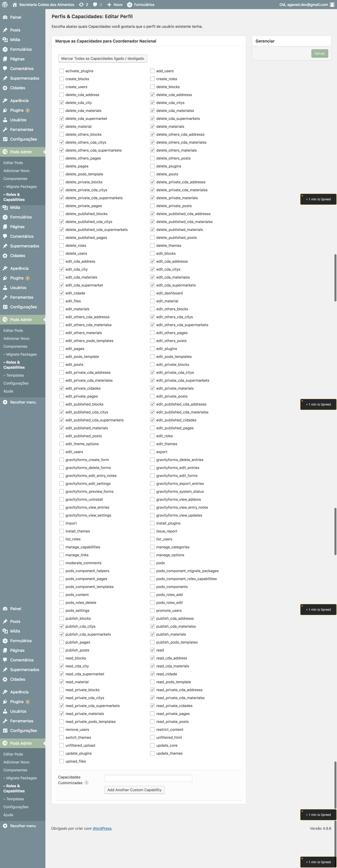Open the updates icon showing 2
Image resolution: width=337 pixels, height=868 pixels.
click(81, 5)
